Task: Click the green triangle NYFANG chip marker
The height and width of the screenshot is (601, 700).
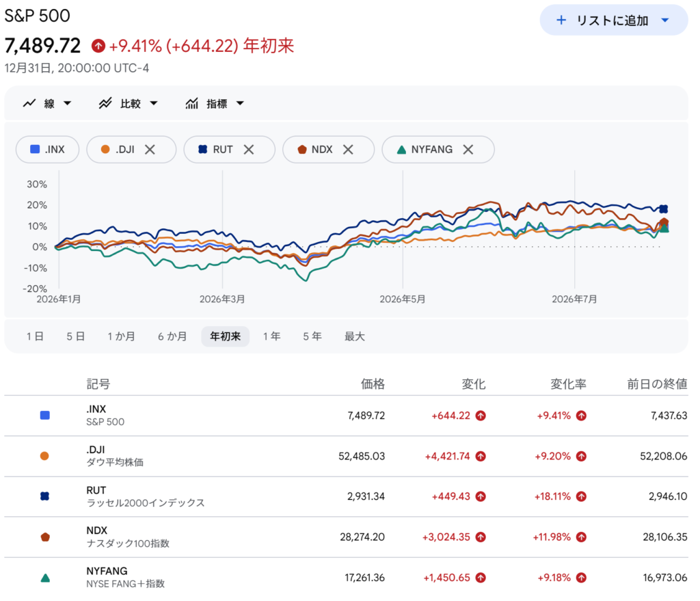Action: point(401,150)
